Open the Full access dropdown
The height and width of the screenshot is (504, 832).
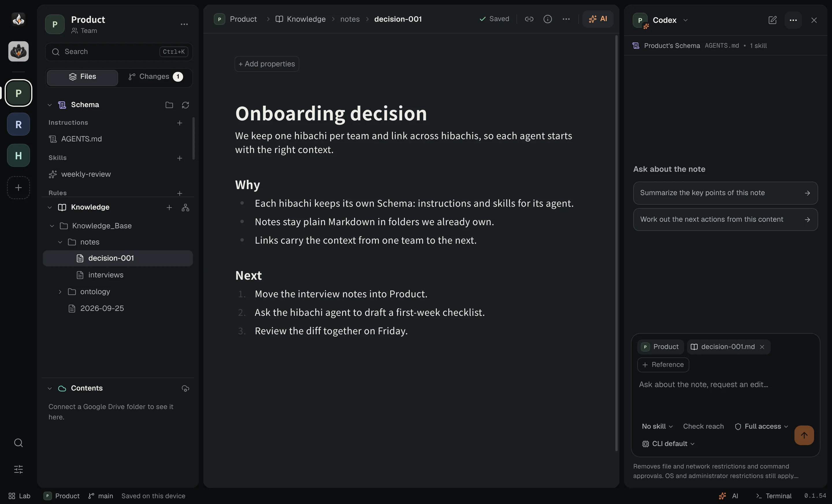coord(762,426)
